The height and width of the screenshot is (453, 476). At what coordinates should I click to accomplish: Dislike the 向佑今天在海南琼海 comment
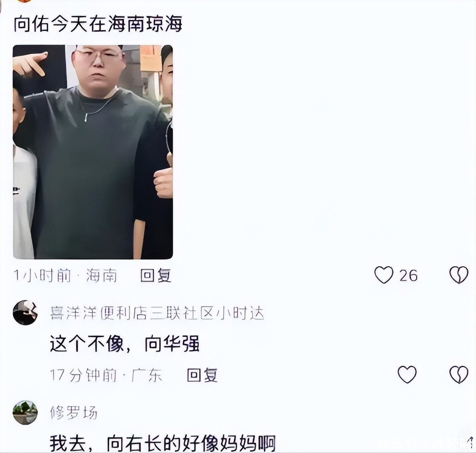click(x=459, y=275)
